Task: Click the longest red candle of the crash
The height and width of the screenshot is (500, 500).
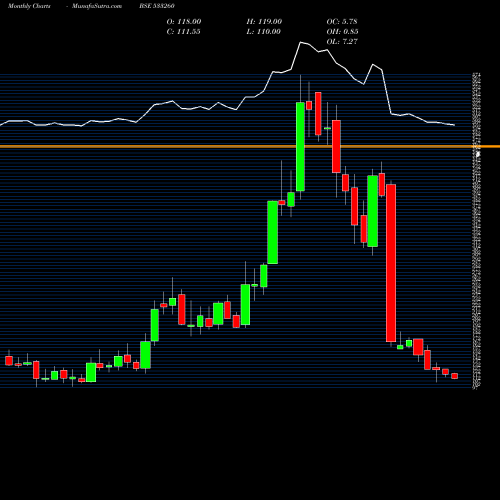Action: click(391, 263)
